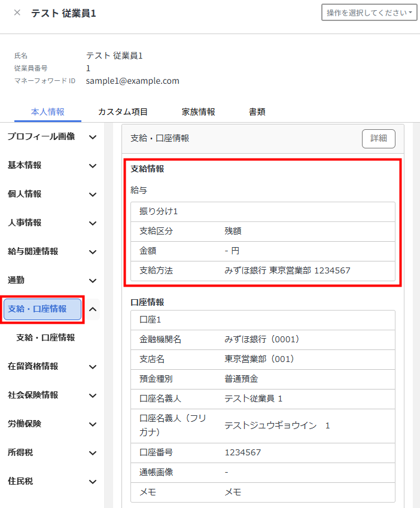Expand the 社会保険情報 section chevron
The width and height of the screenshot is (420, 508).
[93, 396]
